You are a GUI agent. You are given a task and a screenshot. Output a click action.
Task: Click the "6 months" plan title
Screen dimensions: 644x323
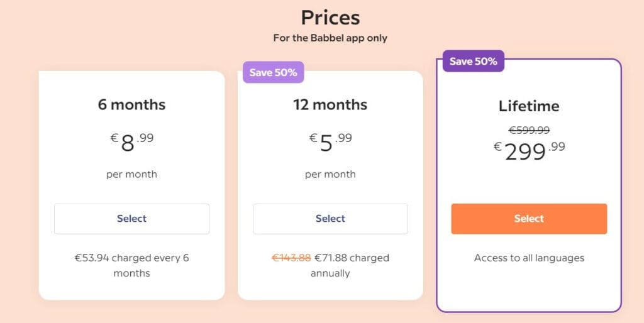point(131,104)
